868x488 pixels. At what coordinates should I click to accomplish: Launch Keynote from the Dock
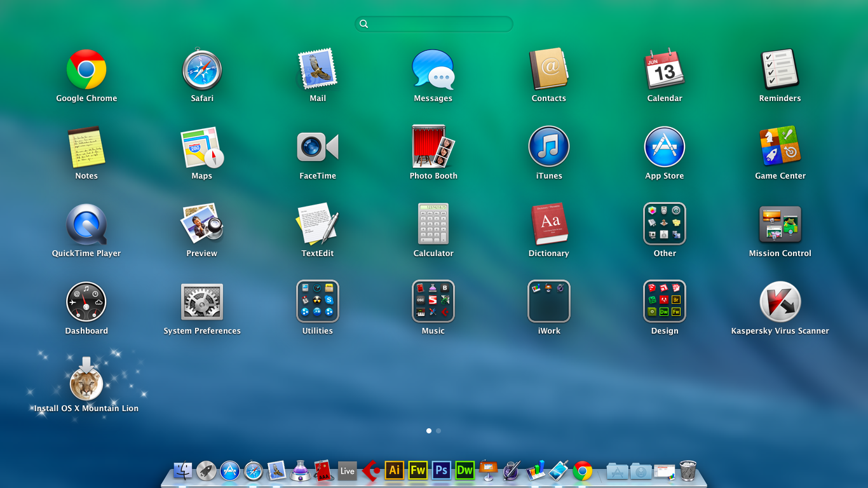[489, 470]
